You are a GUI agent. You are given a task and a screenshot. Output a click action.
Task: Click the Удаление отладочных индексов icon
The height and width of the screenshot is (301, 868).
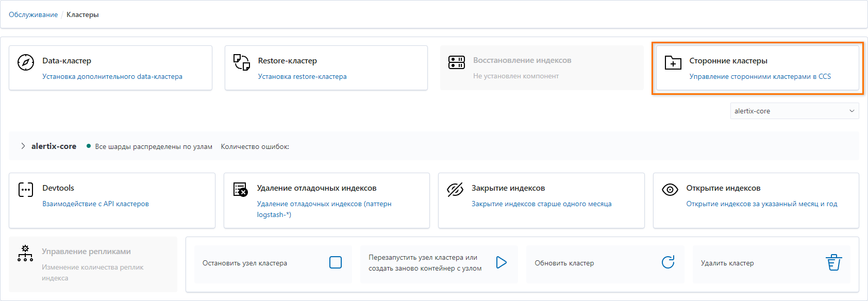pos(240,190)
